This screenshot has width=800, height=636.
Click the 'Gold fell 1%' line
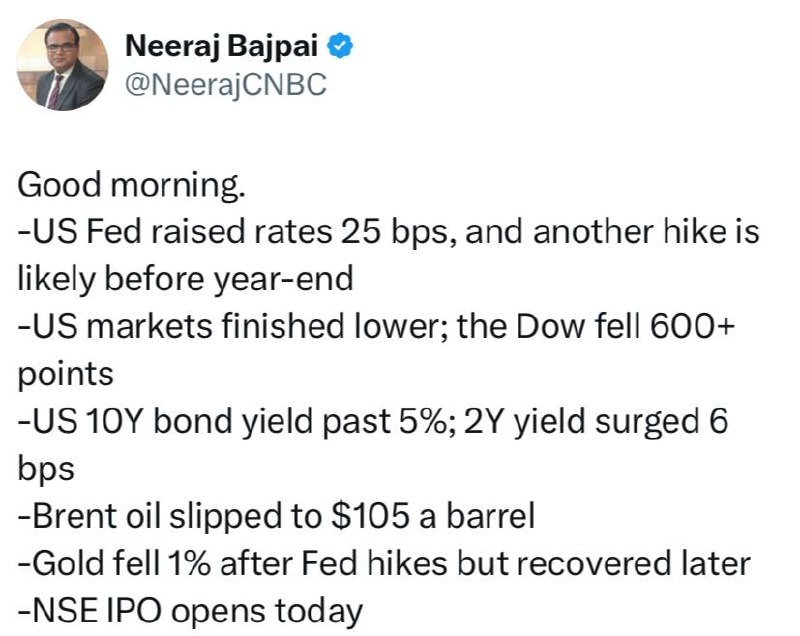[x=384, y=564]
